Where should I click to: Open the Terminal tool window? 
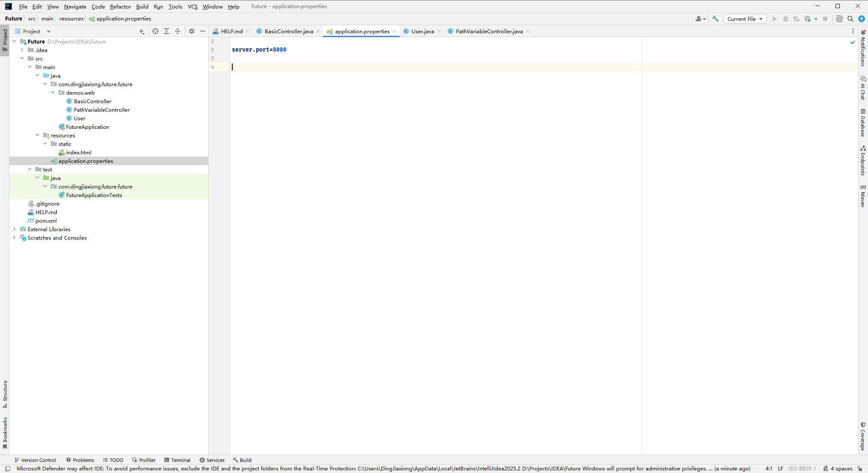177,460
